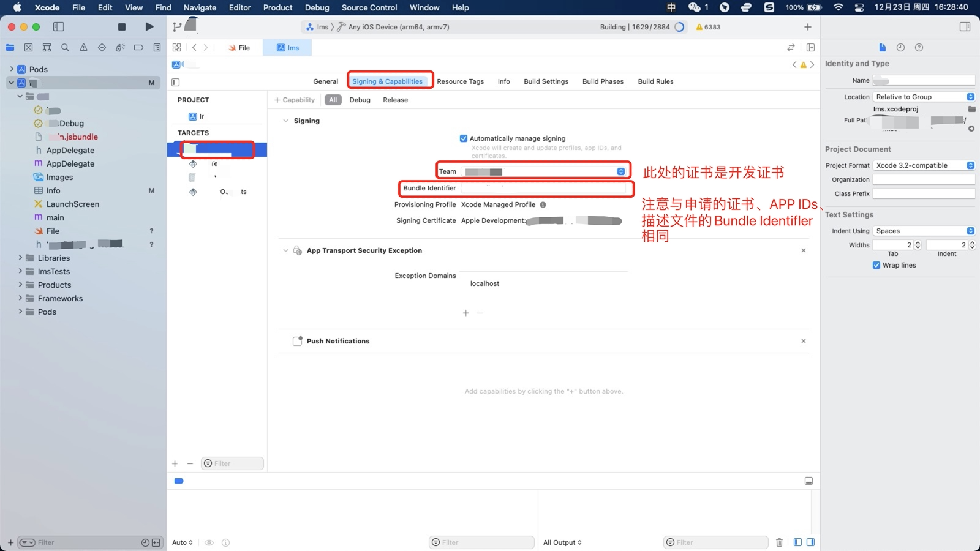
Task: Select the Release configuration filter
Action: (395, 100)
